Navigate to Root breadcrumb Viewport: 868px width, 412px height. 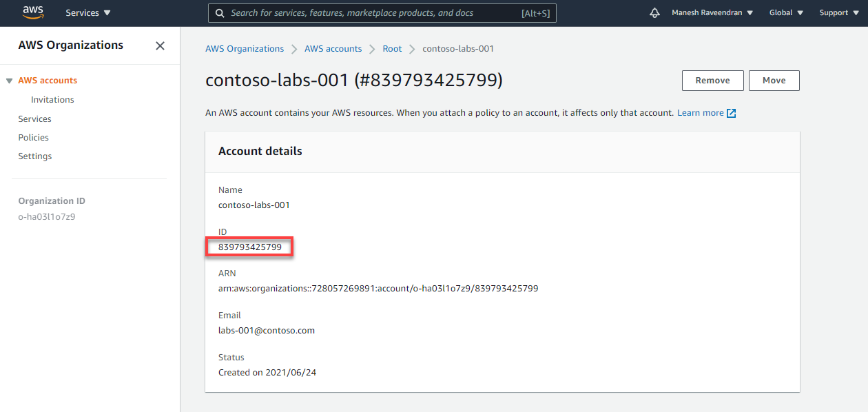pyautogui.click(x=392, y=49)
